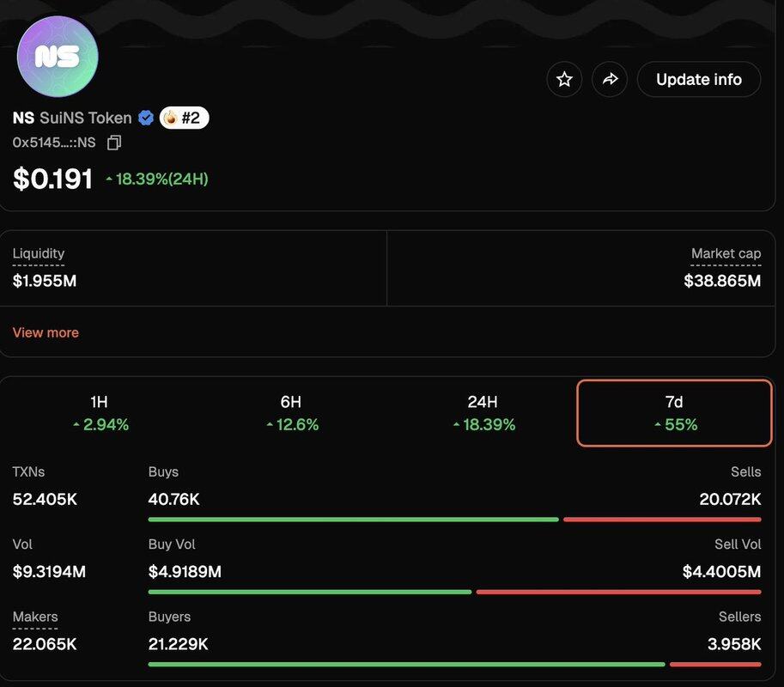
Task: Click the blue verified badge
Action: (x=146, y=118)
